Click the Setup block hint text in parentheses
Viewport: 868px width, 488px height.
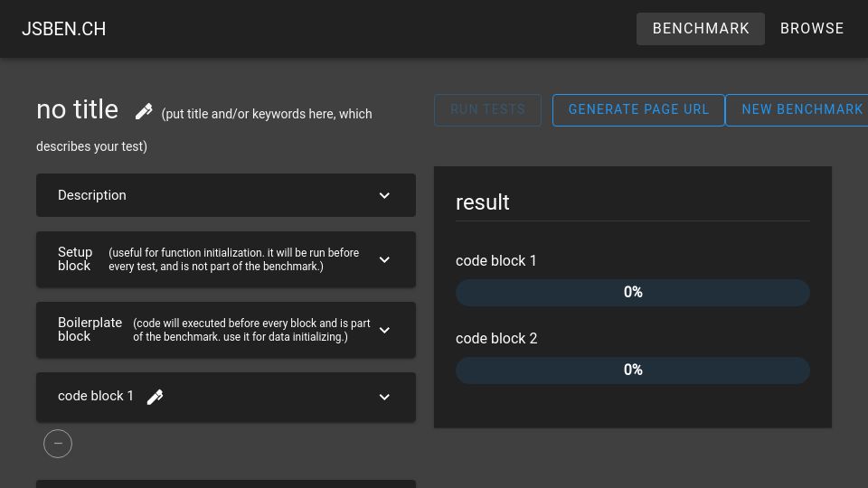(233, 259)
